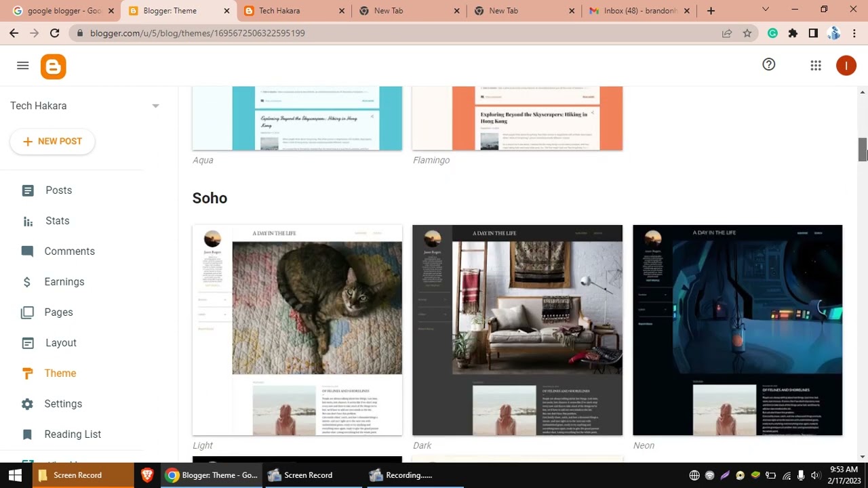868x488 pixels.
Task: Open the Layout panel icon
Action: [x=28, y=342]
